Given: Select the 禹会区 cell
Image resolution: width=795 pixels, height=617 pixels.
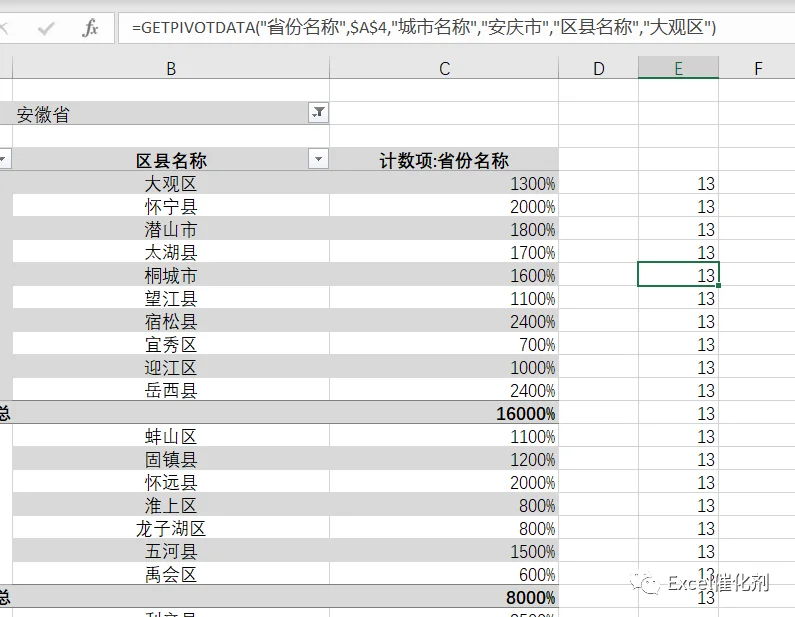Looking at the screenshot, I should (171, 574).
